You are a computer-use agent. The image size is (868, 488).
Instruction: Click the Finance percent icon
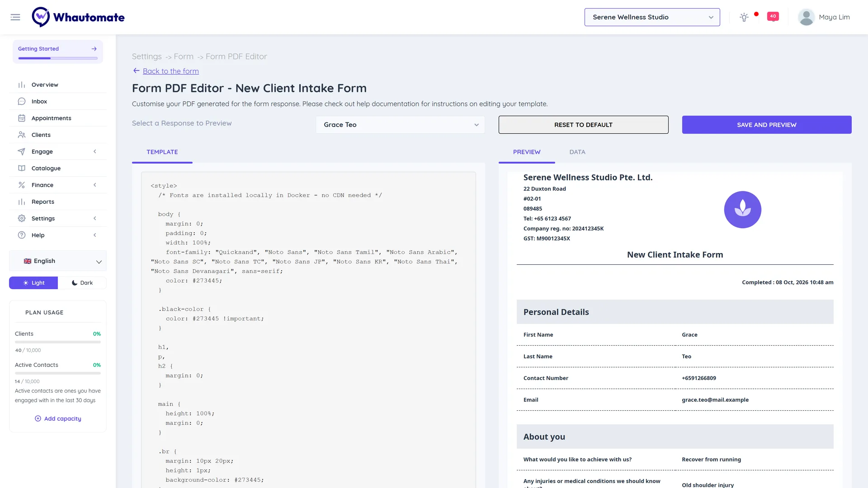click(22, 185)
